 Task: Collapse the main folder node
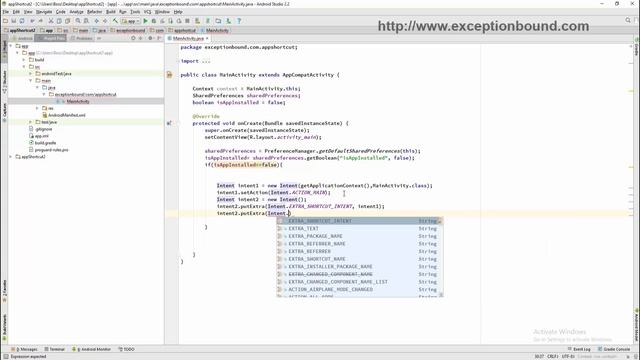(x=31, y=80)
